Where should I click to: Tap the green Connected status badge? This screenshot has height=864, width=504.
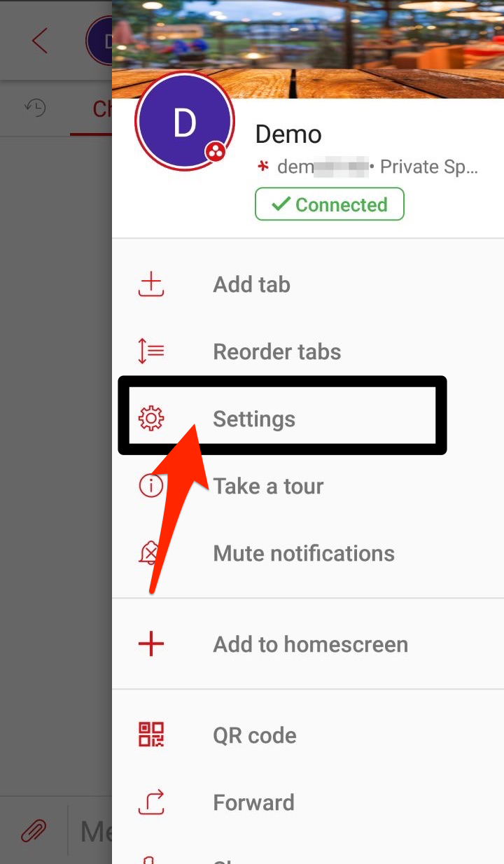pos(330,204)
